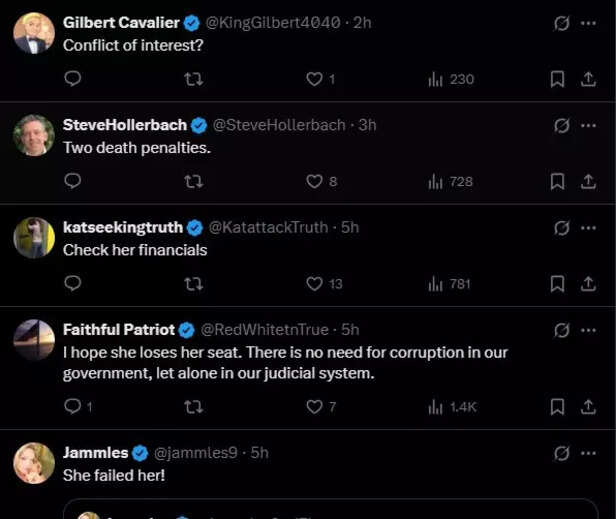
Task: Expand more options on Faithful Patriot's tweet
Action: point(588,329)
